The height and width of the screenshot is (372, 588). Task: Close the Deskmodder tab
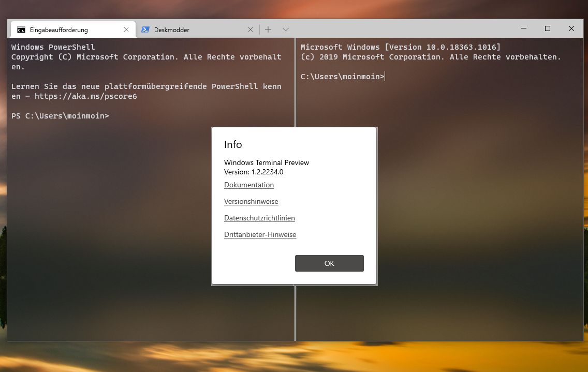(x=251, y=29)
